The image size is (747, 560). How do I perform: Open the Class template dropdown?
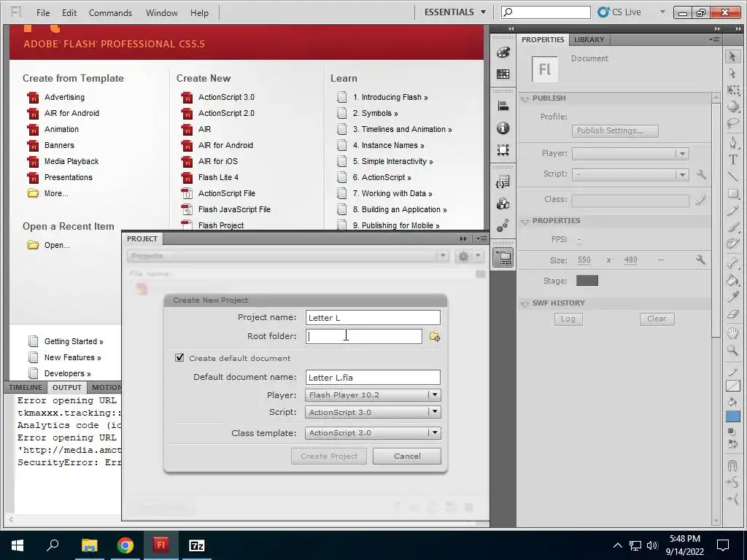(373, 433)
